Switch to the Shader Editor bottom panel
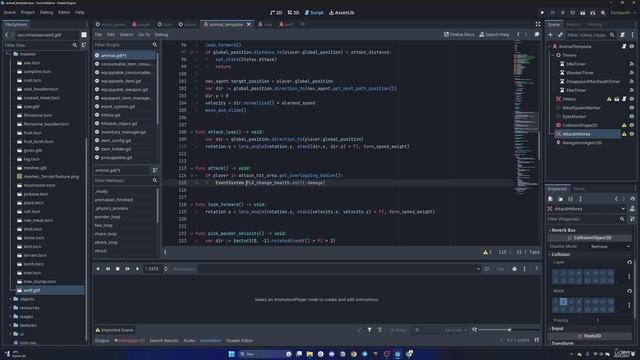The height and width of the screenshot is (360, 640). pos(240,340)
